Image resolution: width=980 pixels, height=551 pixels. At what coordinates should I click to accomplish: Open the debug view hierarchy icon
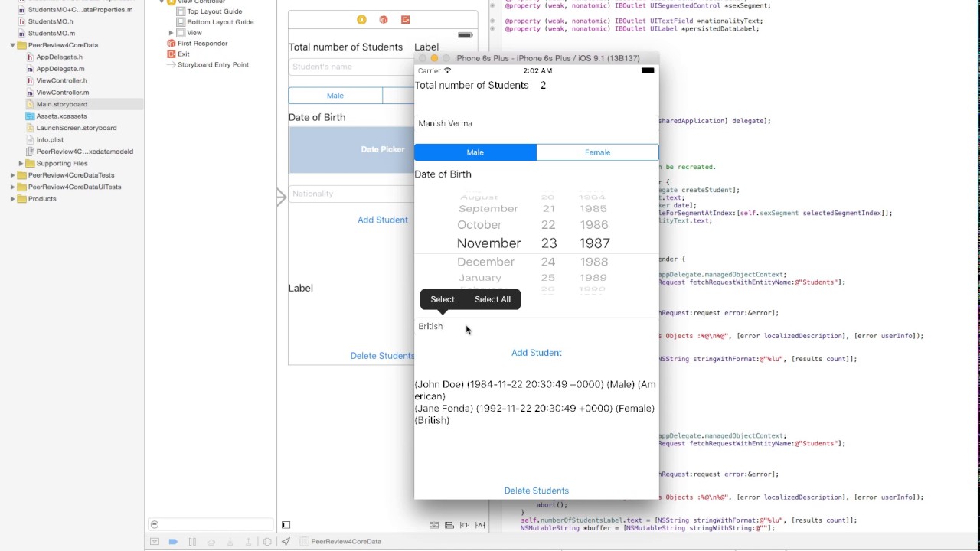coord(267,541)
